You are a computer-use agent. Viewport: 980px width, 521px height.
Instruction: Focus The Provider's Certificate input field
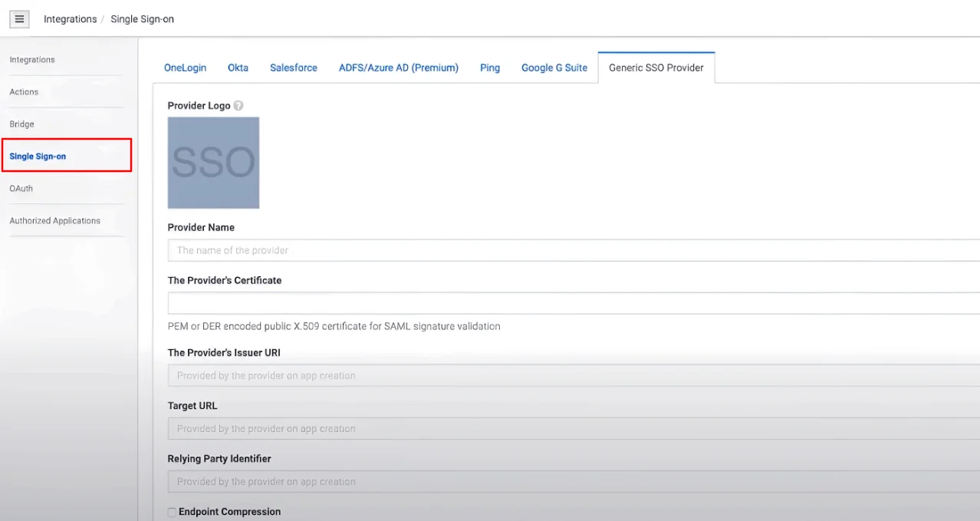tap(574, 303)
